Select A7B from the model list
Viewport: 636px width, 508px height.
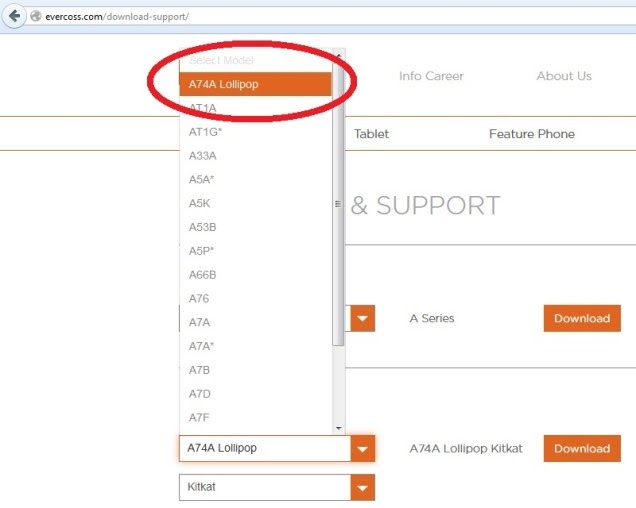click(x=256, y=370)
